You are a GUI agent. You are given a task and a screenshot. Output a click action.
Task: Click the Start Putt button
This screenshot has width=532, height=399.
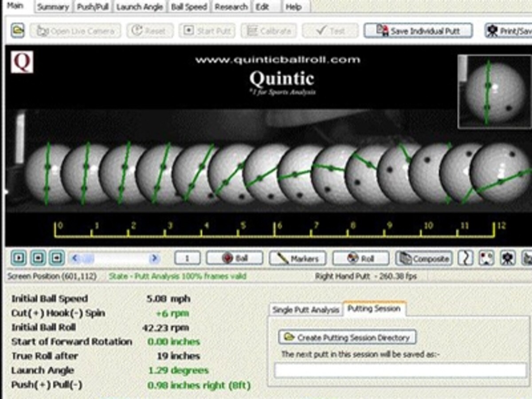207,31
